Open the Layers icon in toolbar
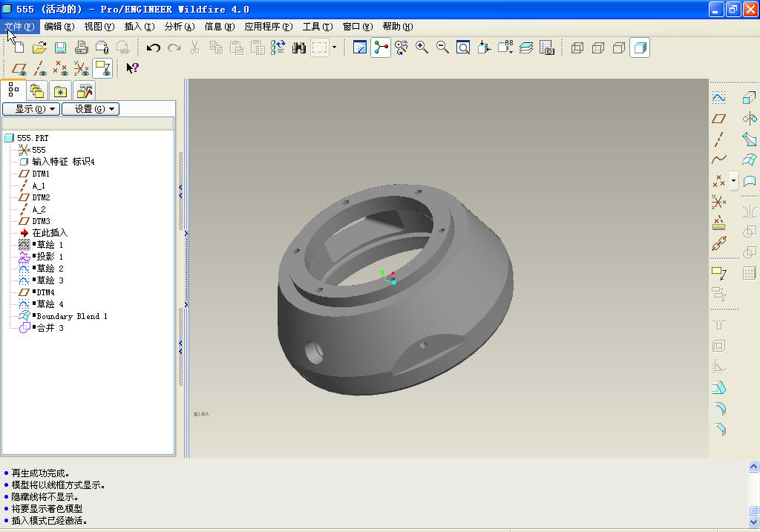760x532 pixels. point(526,47)
